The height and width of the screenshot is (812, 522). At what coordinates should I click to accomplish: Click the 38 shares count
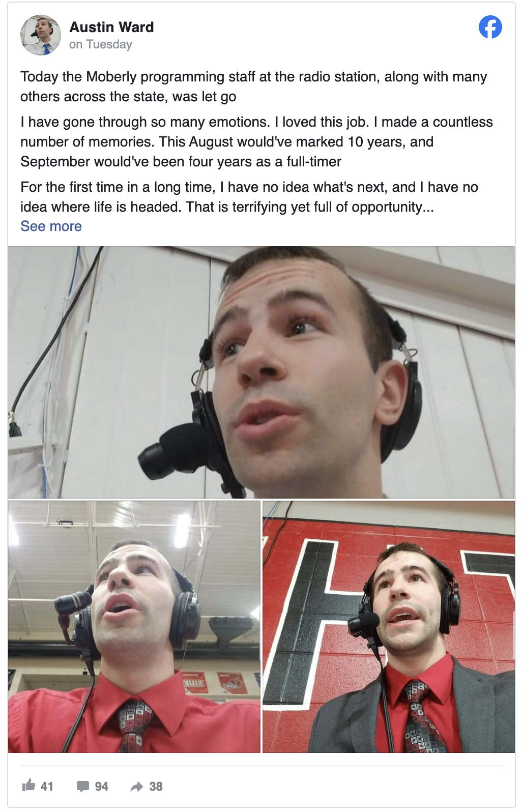(156, 787)
